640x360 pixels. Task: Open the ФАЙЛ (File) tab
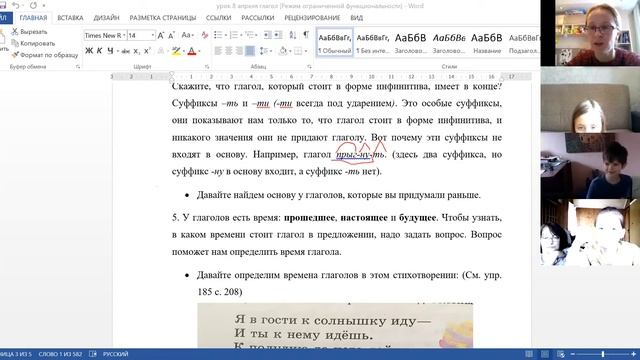[x=5, y=18]
